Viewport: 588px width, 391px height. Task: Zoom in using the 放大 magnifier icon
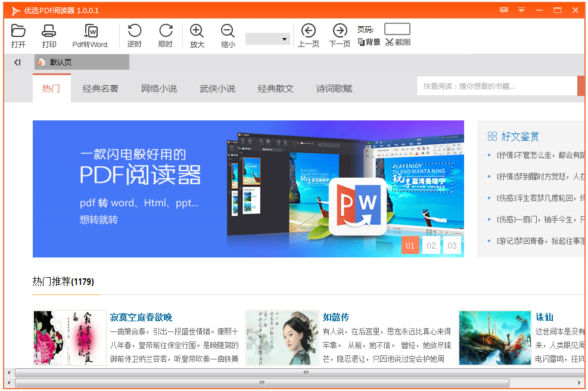click(x=197, y=35)
